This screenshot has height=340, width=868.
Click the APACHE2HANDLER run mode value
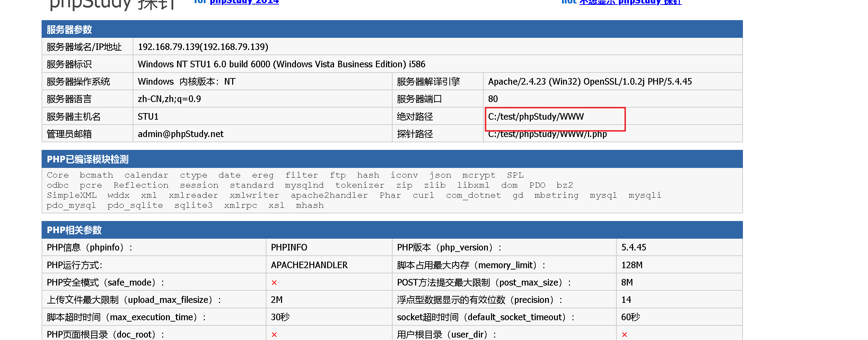click(309, 265)
